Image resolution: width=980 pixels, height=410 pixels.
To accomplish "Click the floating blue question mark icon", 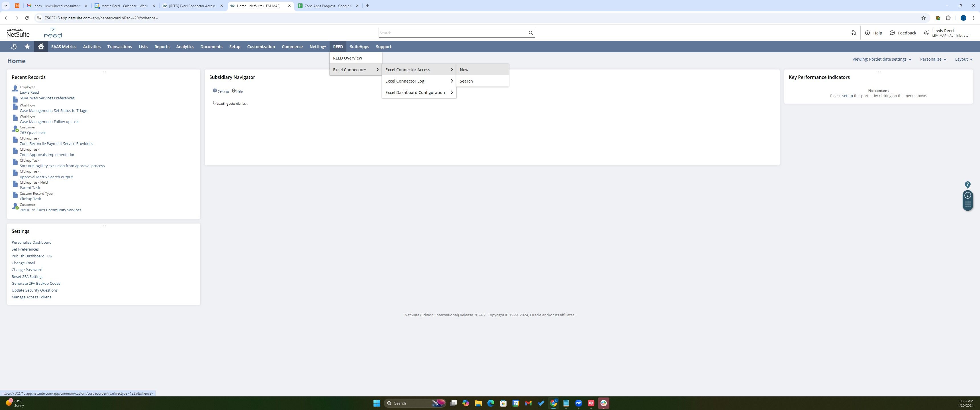I will coord(967,185).
